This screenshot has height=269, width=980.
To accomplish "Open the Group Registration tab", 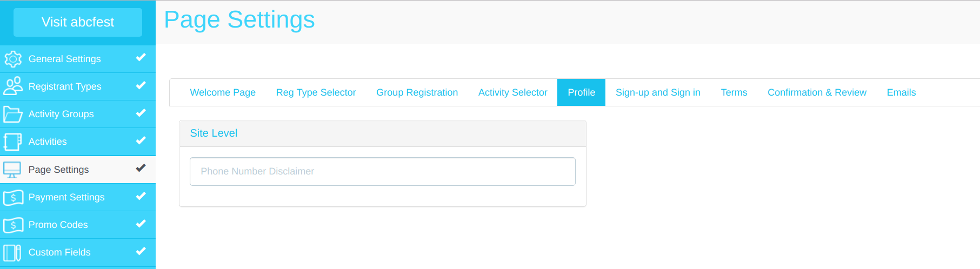I will [x=417, y=92].
